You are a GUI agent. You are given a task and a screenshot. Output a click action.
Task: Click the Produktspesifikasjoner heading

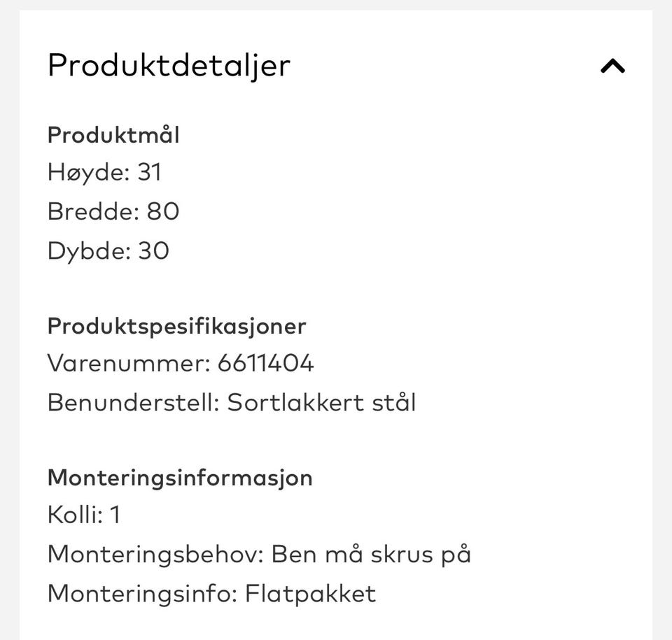pos(176,326)
